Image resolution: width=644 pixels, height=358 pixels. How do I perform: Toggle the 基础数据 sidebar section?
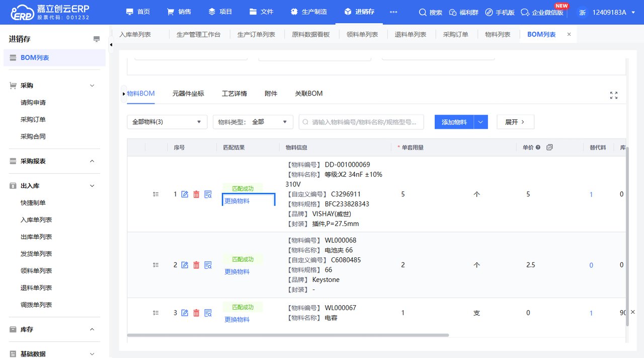pos(92,354)
